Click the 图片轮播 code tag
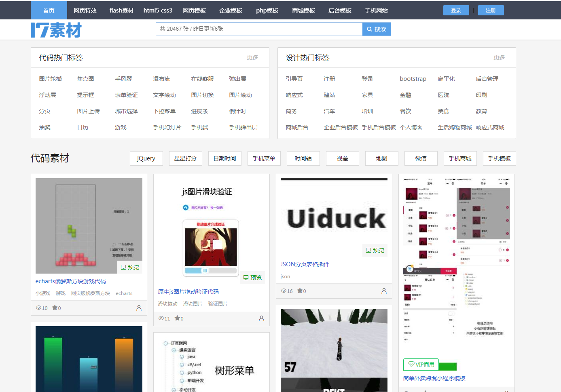Image resolution: width=561 pixels, height=392 pixels. 51,79
